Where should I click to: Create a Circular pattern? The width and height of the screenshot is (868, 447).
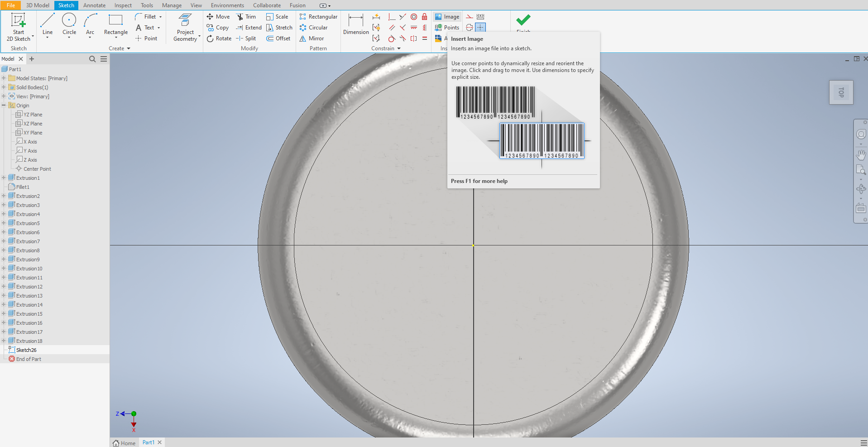coord(313,28)
